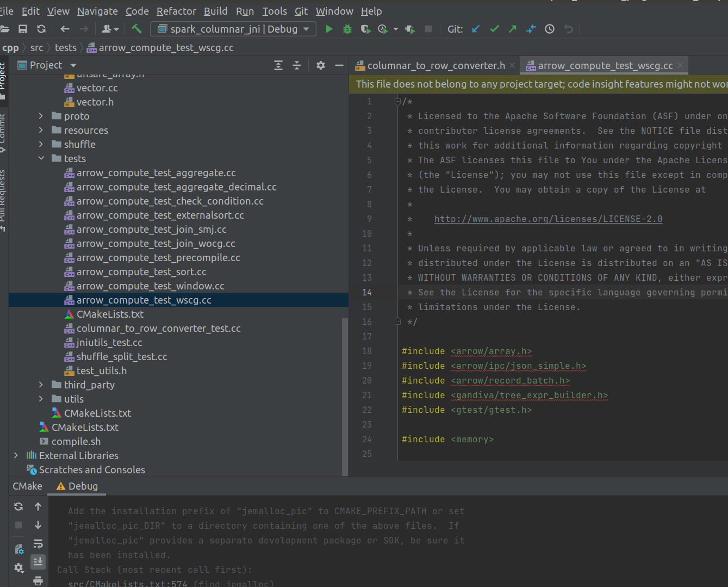Click the Run button in the toolbar

(x=329, y=28)
